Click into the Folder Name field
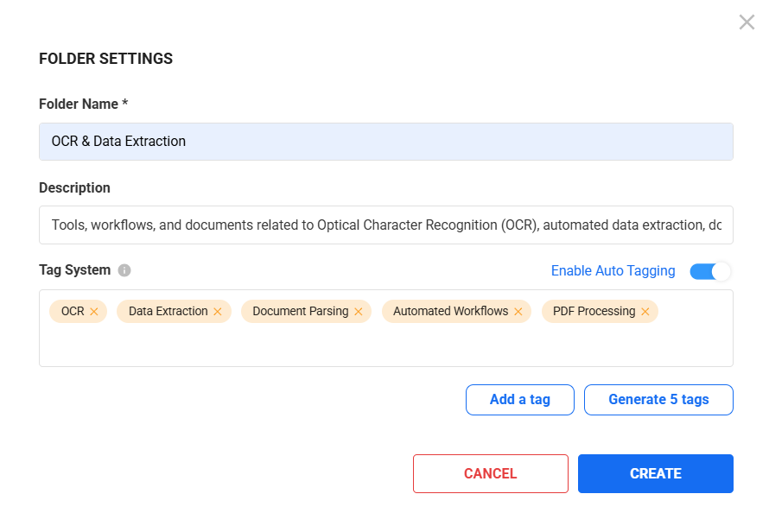The height and width of the screenshot is (532, 769). click(x=385, y=142)
